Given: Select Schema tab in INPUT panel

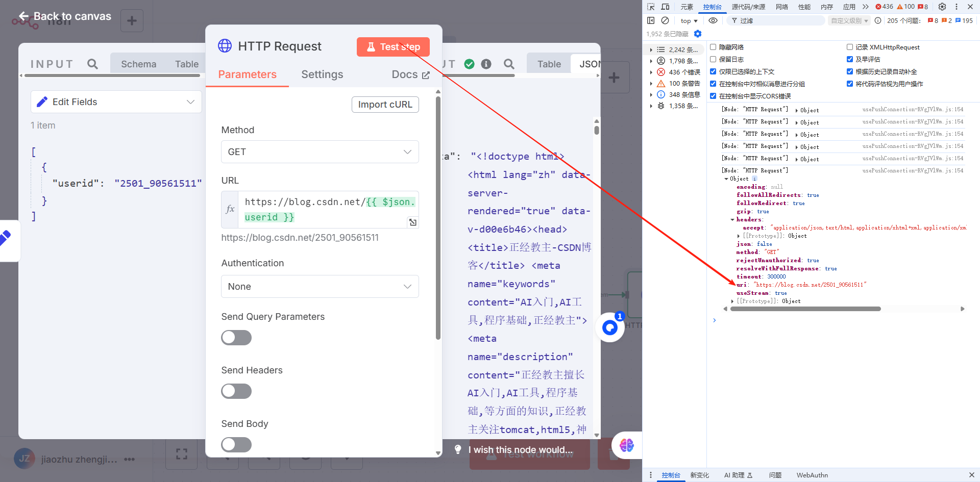Looking at the screenshot, I should 138,64.
